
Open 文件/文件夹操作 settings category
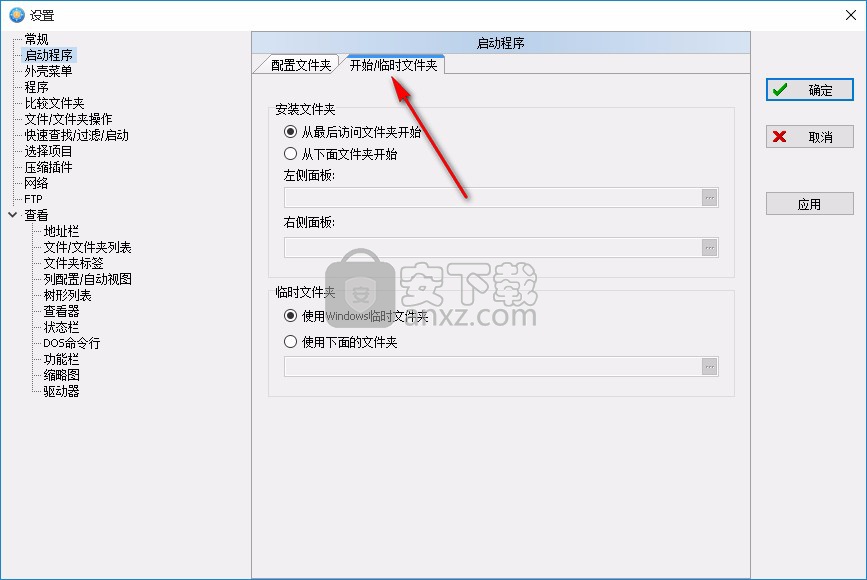pos(68,119)
